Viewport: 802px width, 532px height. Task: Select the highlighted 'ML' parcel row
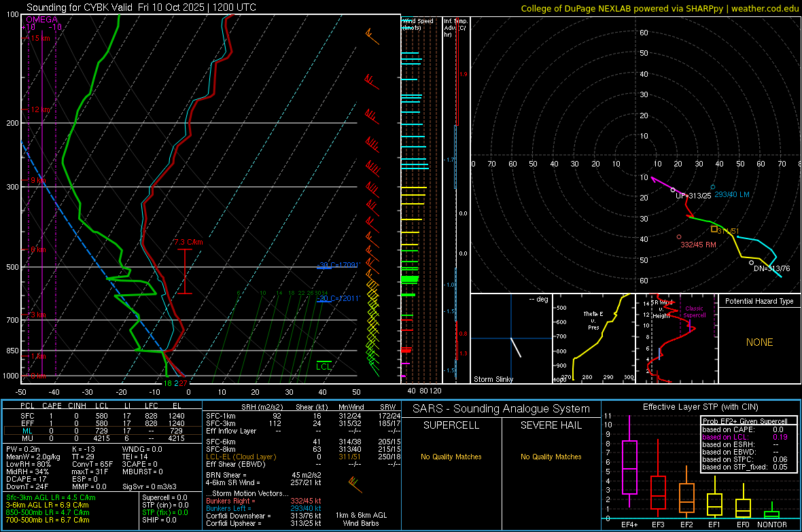(102, 431)
